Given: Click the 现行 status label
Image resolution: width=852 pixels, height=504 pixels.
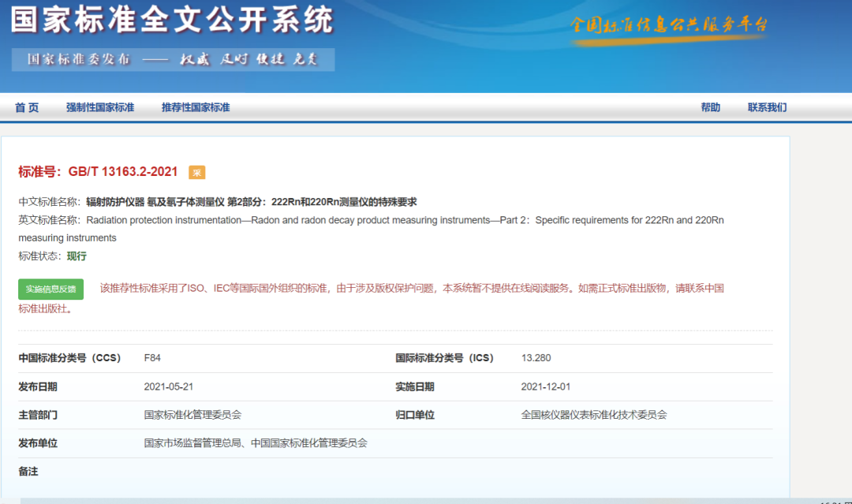Looking at the screenshot, I should pyautogui.click(x=77, y=257).
